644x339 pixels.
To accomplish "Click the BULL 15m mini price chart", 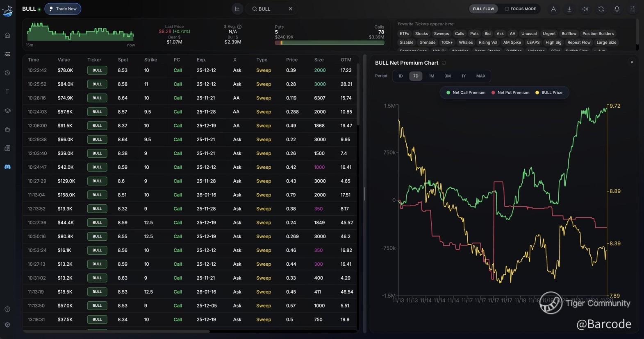I will click(80, 32).
